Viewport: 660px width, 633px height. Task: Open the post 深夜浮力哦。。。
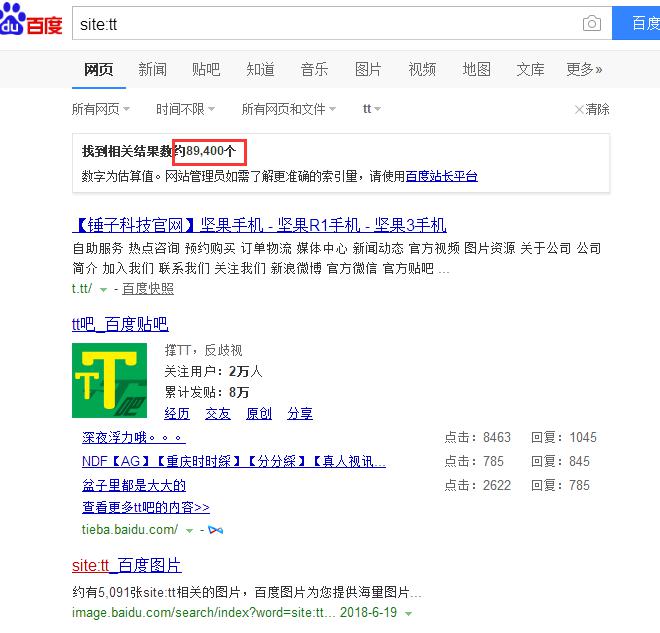tap(133, 438)
